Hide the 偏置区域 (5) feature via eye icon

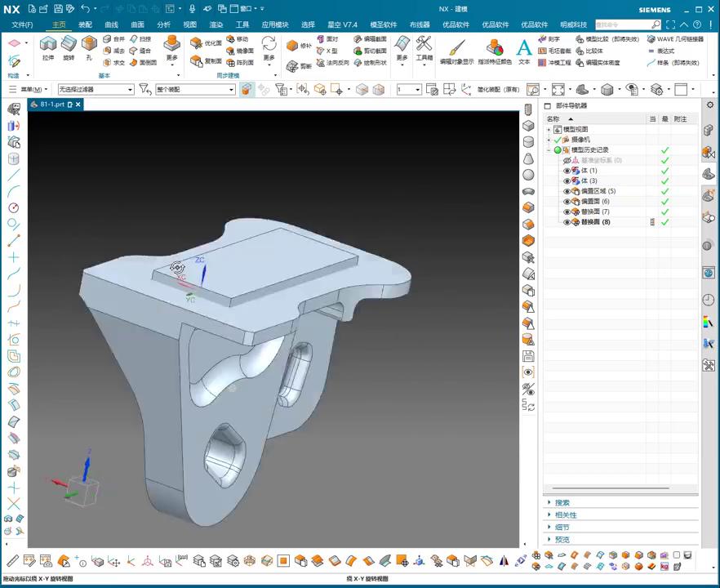point(567,191)
